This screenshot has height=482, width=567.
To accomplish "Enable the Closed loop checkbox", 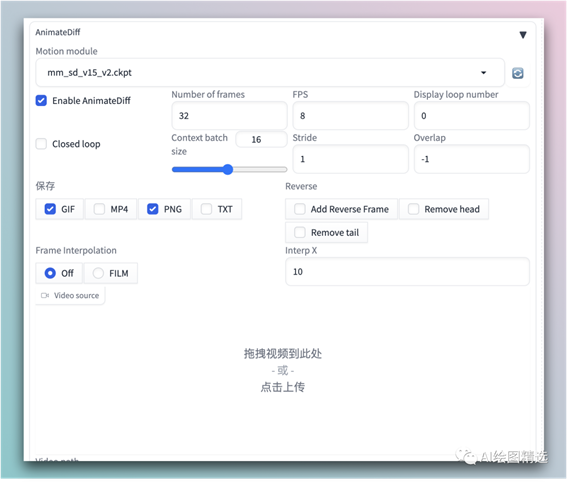I will (41, 144).
